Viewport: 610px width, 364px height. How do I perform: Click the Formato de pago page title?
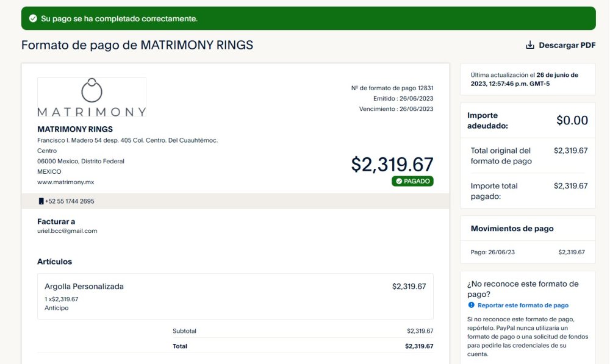(137, 45)
